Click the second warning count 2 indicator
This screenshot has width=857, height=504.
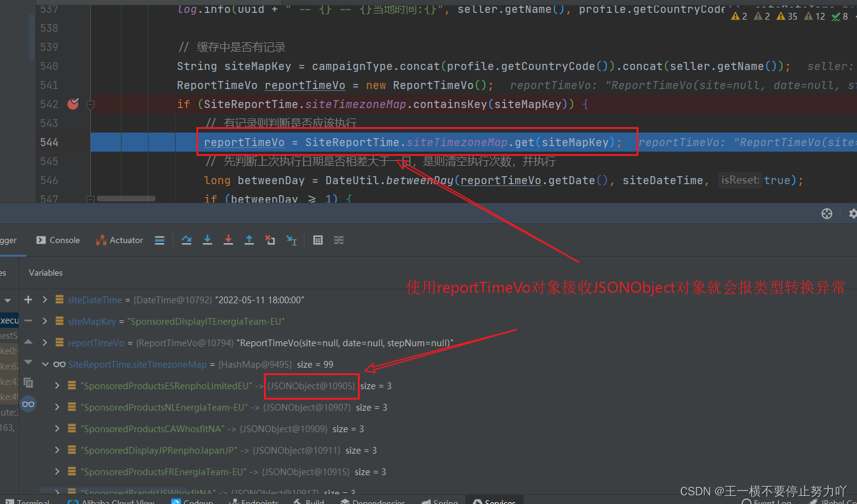coord(762,17)
